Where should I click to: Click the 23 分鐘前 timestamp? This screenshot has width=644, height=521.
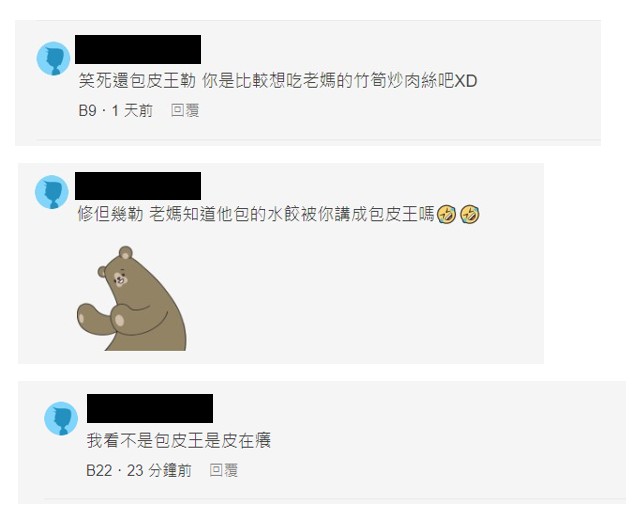click(x=159, y=470)
